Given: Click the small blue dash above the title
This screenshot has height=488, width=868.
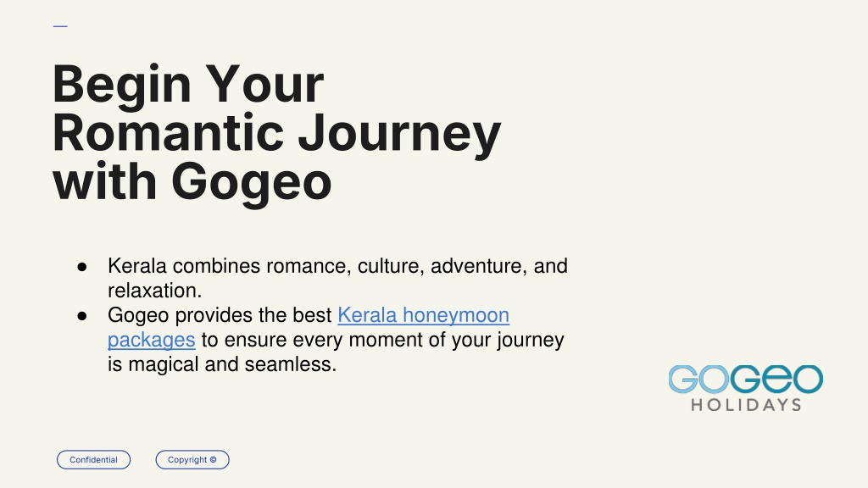Looking at the screenshot, I should coord(60,26).
